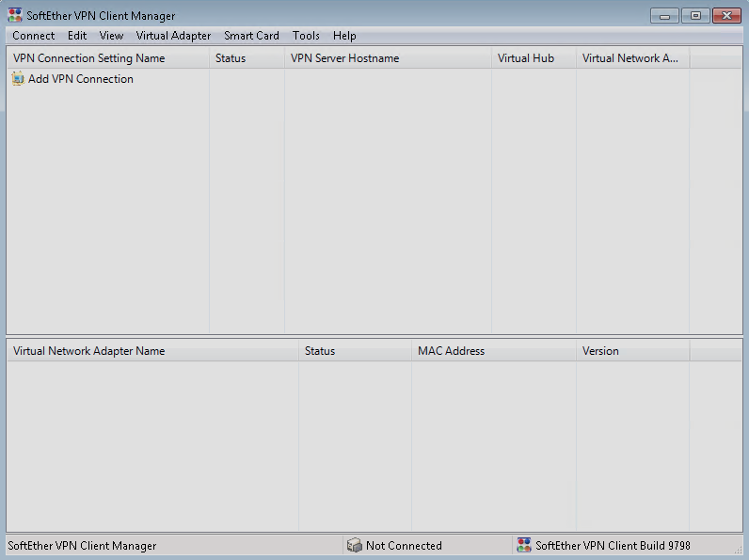
Task: Click the Not Connected status icon
Action: pos(354,545)
